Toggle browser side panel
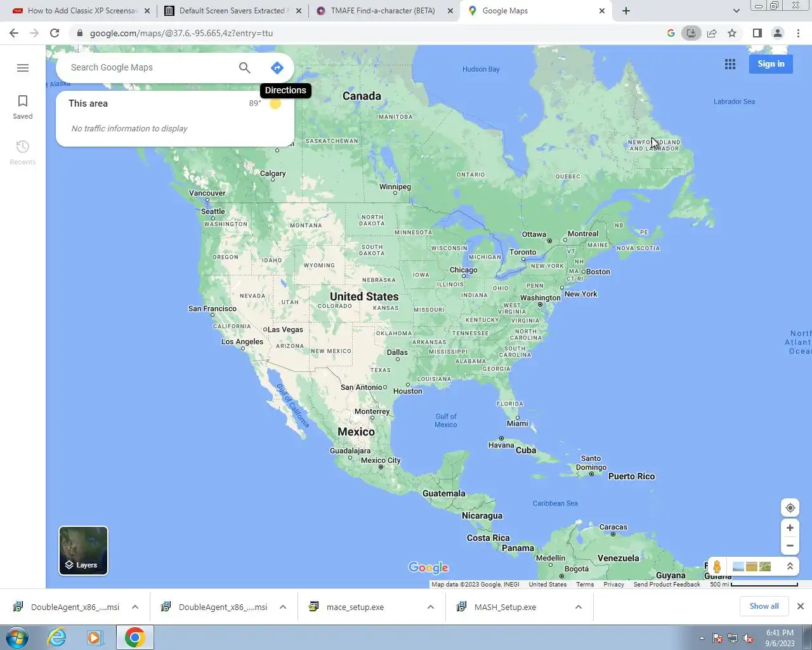This screenshot has height=650, width=812. coord(757,33)
